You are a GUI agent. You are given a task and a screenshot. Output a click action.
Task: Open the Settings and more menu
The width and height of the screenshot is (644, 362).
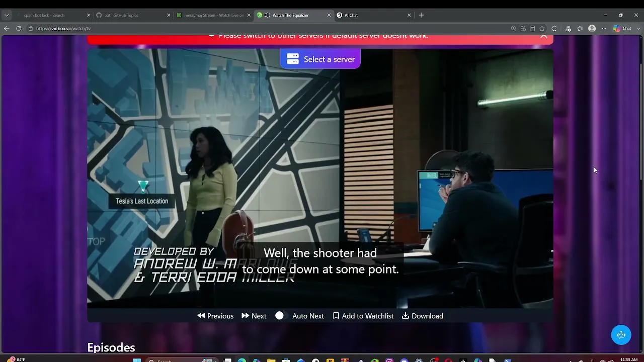coord(604,29)
